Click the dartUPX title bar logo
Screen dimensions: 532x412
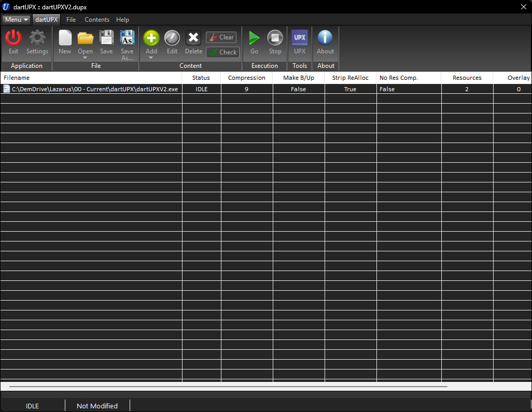click(x=6, y=6)
